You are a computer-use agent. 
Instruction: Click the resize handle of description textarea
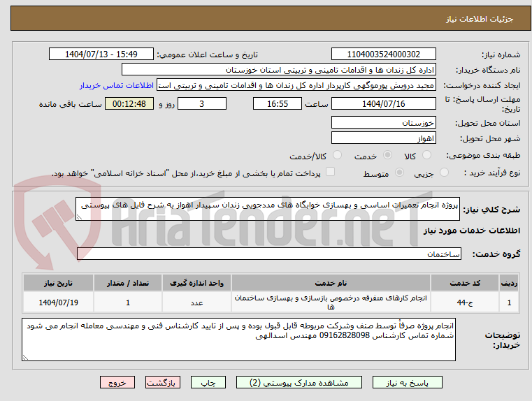point(79,217)
